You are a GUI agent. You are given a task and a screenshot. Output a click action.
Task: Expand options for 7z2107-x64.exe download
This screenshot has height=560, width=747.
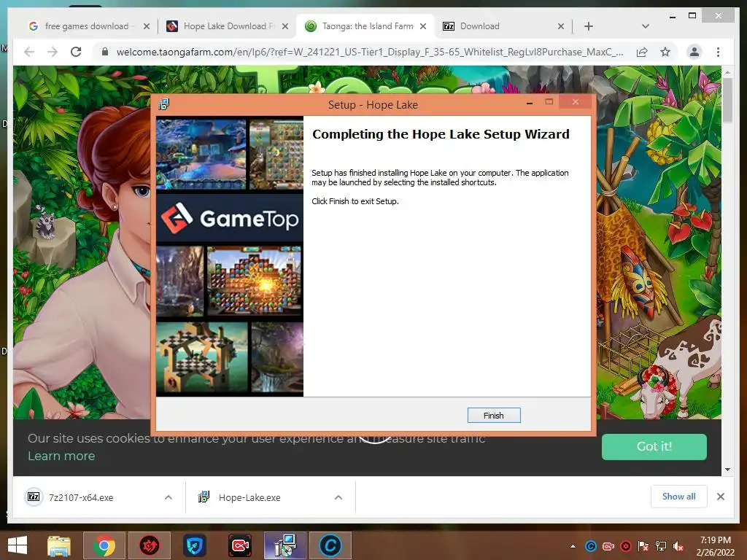click(169, 497)
